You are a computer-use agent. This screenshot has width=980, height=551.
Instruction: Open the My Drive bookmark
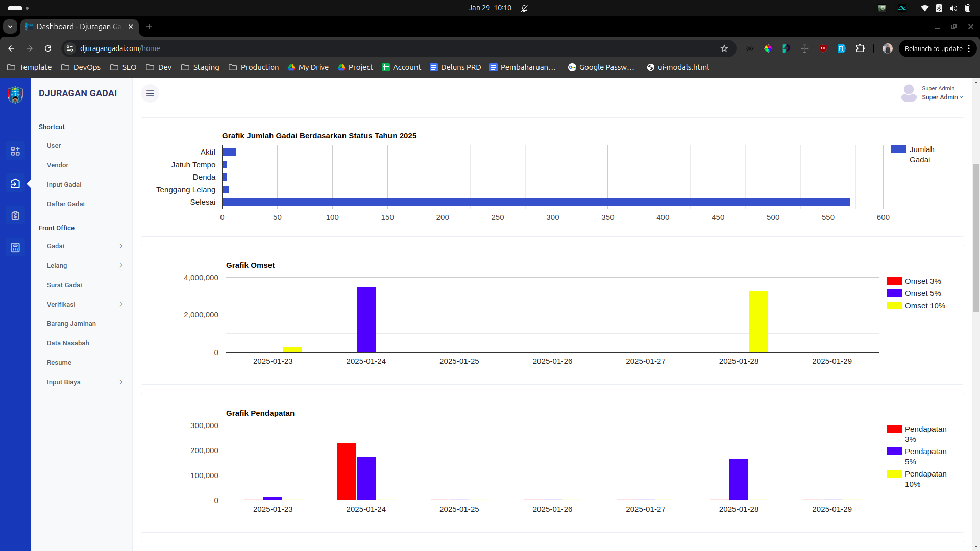coord(308,67)
